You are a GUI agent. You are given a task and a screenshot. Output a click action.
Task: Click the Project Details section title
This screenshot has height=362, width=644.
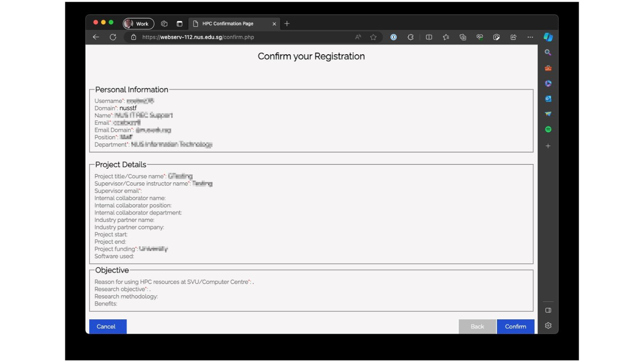pos(121,164)
